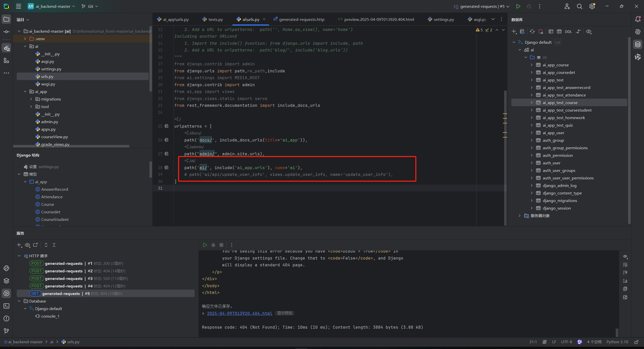This screenshot has height=349, width=644.
Task: Deactivate the database connection stop icon
Action: [541, 32]
